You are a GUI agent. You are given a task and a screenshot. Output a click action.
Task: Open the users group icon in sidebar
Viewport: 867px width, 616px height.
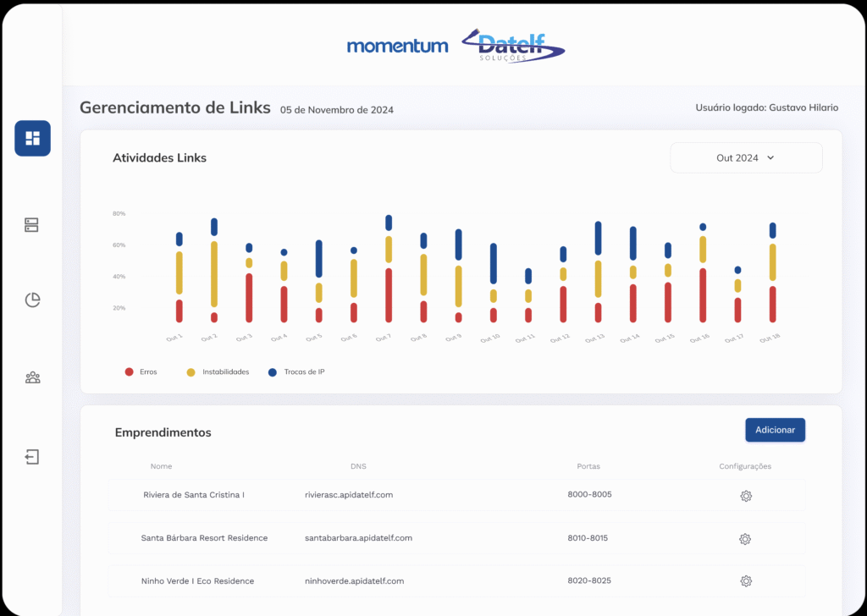33,378
